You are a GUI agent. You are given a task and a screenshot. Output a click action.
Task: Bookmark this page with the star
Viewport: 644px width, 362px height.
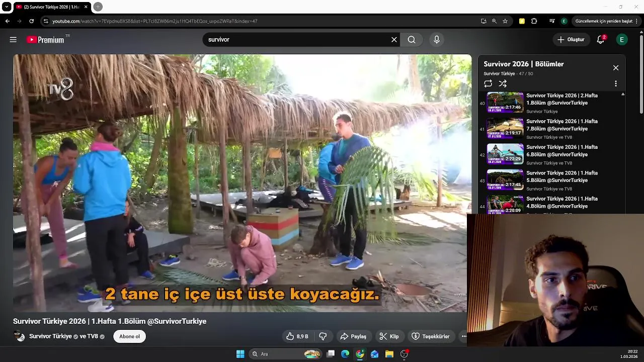[505, 21]
